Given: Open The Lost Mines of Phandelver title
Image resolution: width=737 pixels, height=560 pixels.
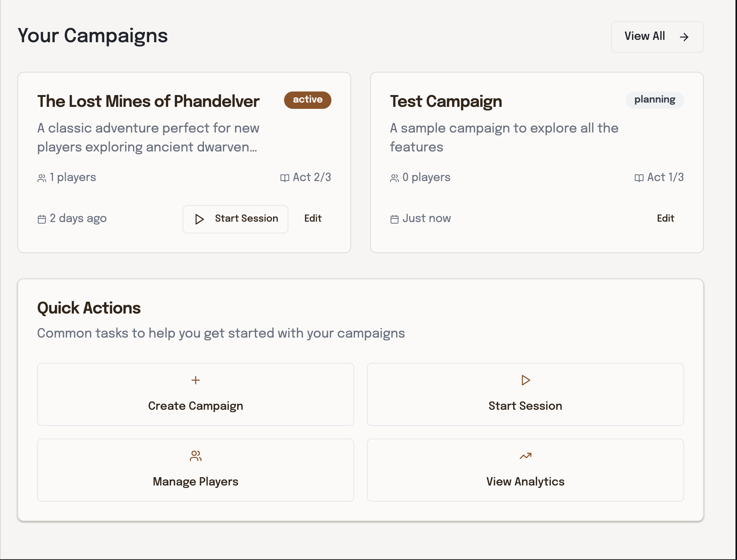Looking at the screenshot, I should pyautogui.click(x=148, y=101).
